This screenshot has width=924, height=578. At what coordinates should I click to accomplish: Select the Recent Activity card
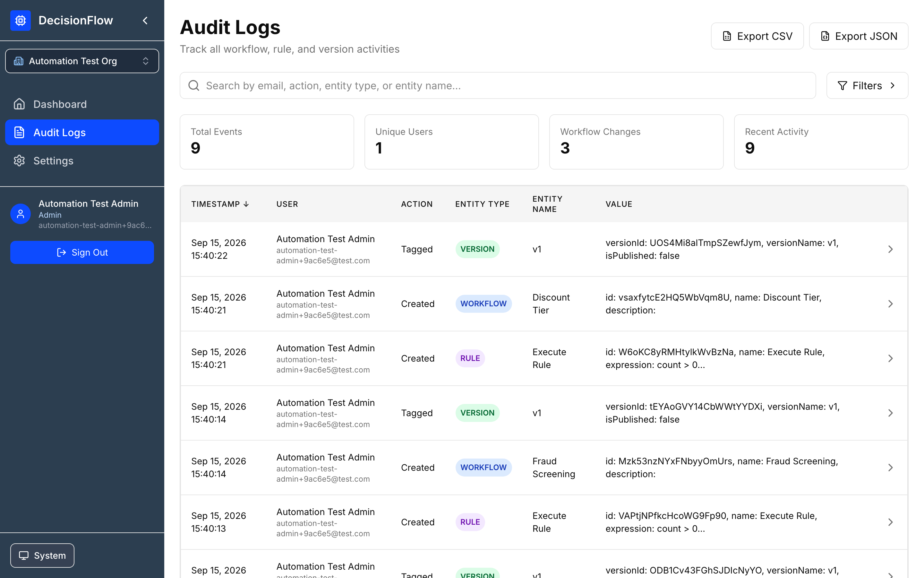[x=821, y=142]
